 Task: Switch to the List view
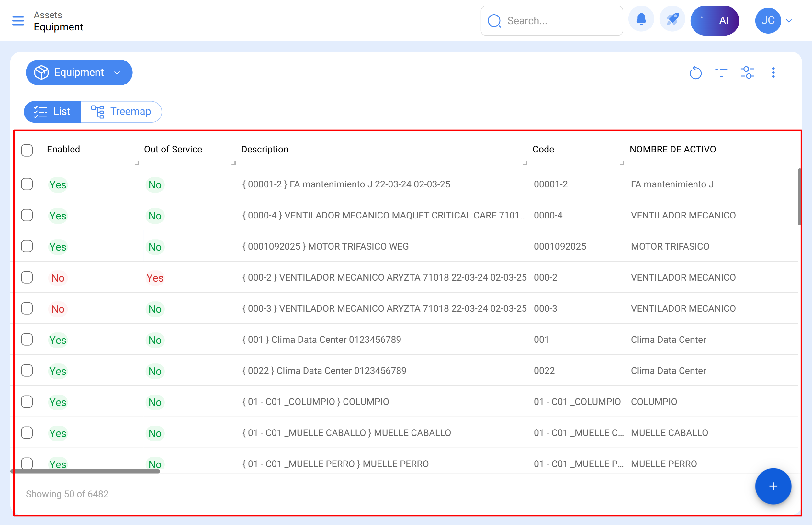click(x=52, y=111)
